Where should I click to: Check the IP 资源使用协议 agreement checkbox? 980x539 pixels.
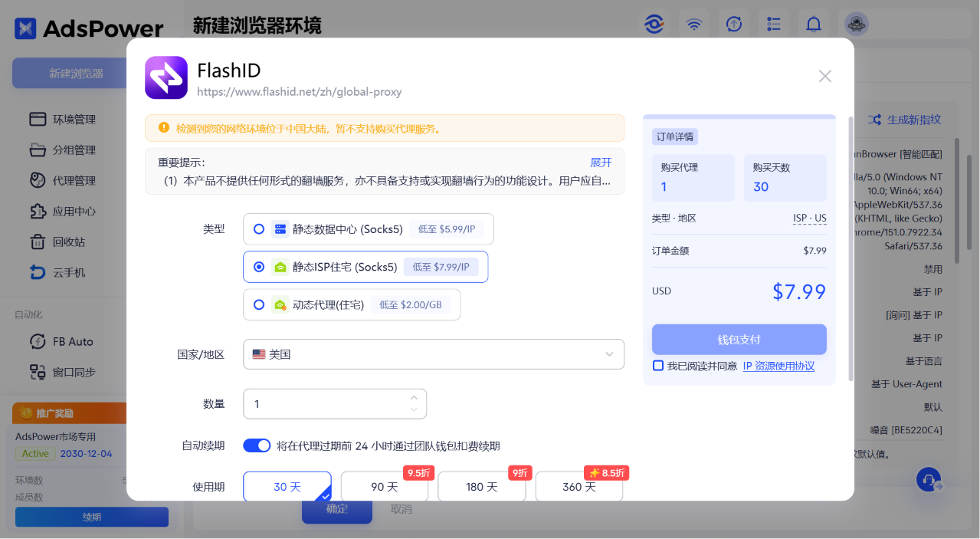(x=657, y=366)
